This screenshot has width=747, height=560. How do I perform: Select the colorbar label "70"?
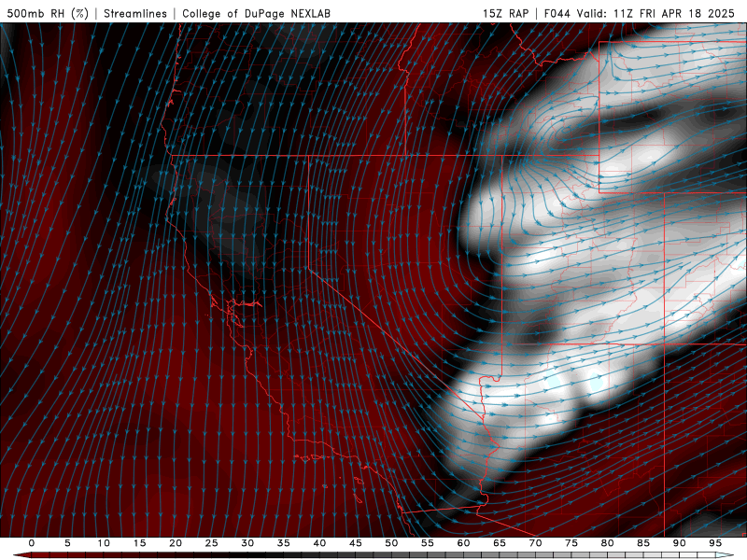coord(535,543)
